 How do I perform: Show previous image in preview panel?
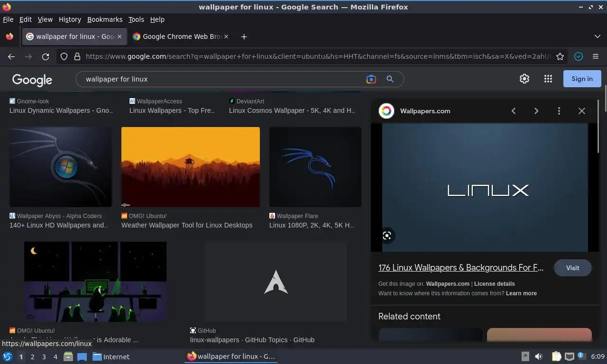tap(514, 111)
